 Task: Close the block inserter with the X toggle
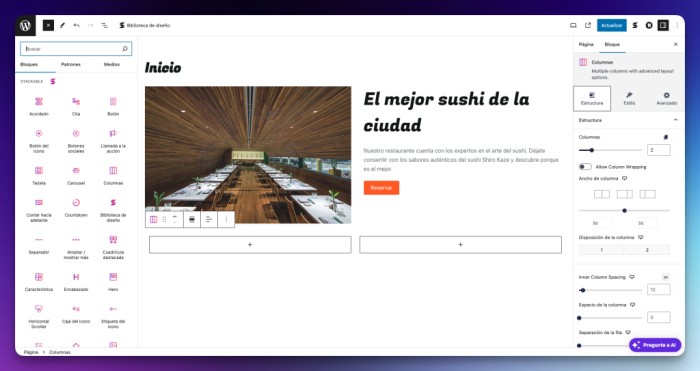(x=48, y=25)
